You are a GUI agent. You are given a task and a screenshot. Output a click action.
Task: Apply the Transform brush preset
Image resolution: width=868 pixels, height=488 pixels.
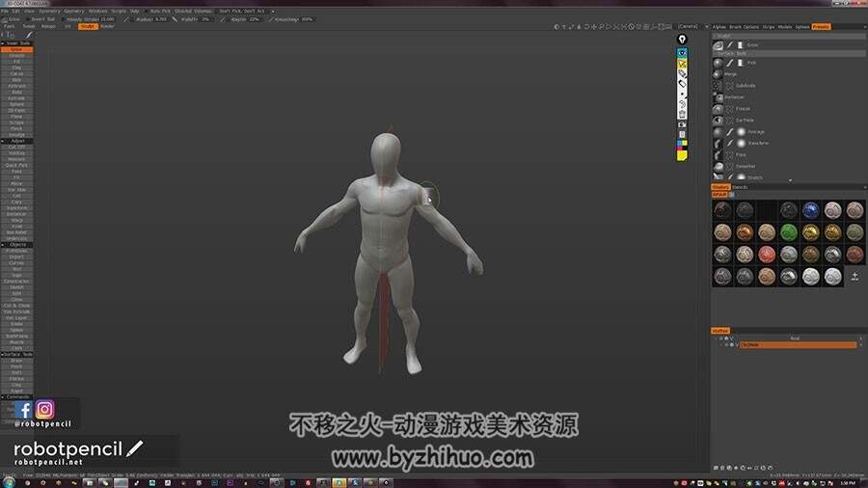point(758,144)
